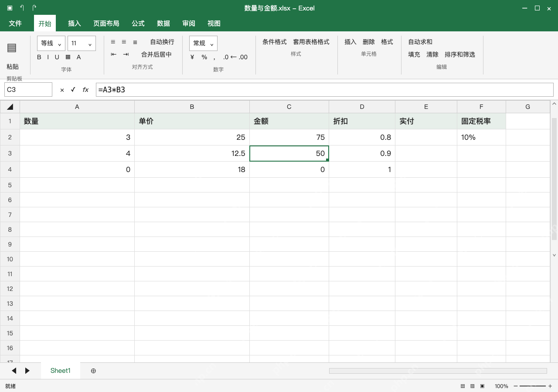Switch to the 插入 ribbon tab
Screen dimensions: 558x392
coord(75,24)
